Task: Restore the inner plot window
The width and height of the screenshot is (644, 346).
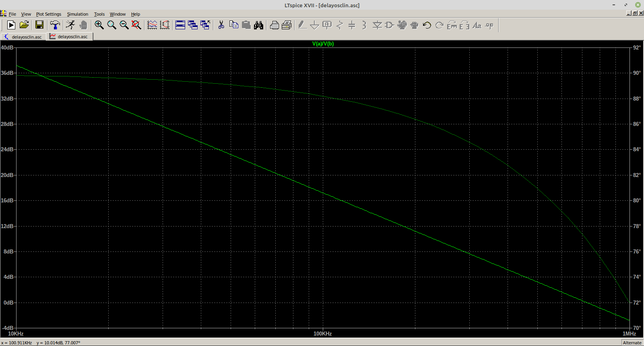Action: [635, 13]
